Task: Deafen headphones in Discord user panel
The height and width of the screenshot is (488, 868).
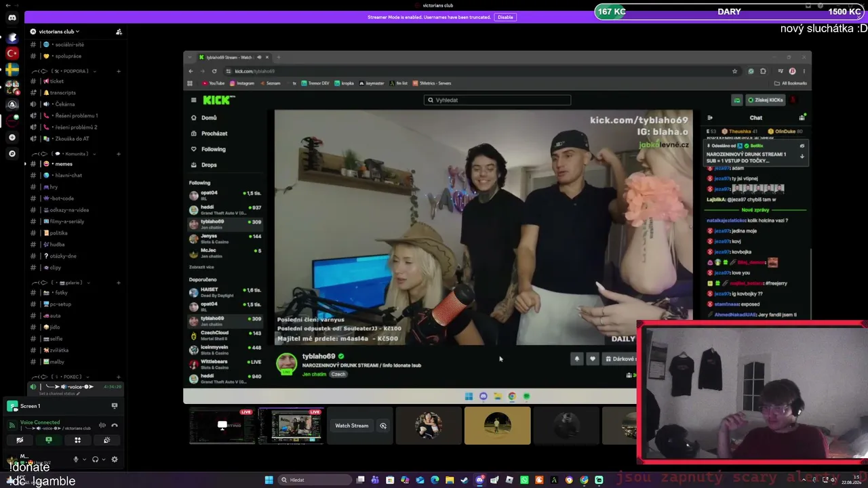Action: (95, 460)
